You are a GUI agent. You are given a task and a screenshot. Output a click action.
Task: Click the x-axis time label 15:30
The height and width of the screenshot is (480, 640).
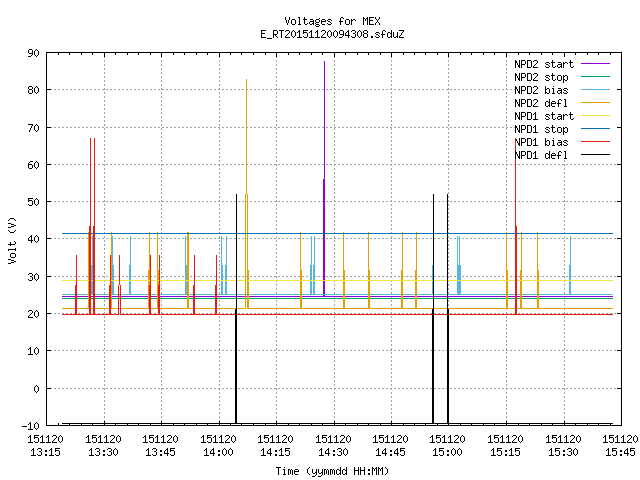564,452
